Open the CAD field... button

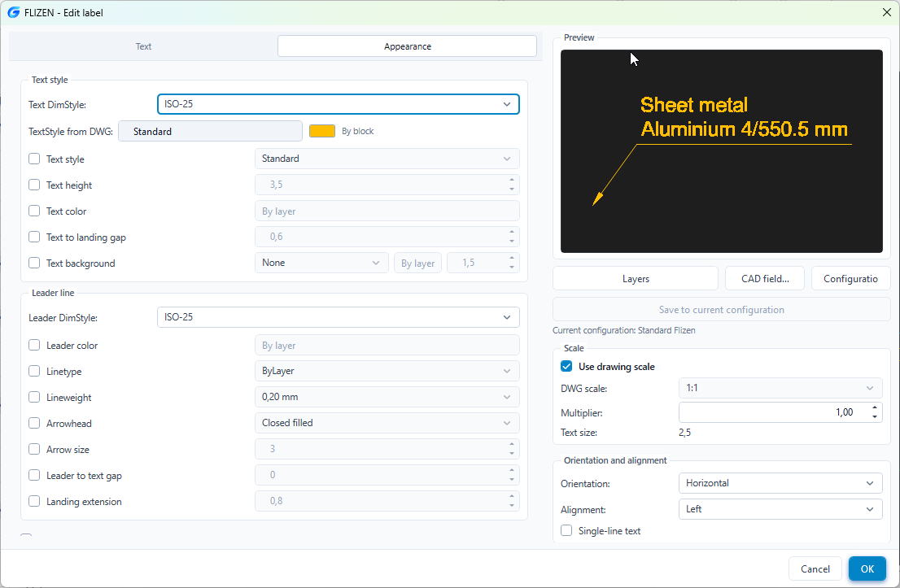[765, 279]
